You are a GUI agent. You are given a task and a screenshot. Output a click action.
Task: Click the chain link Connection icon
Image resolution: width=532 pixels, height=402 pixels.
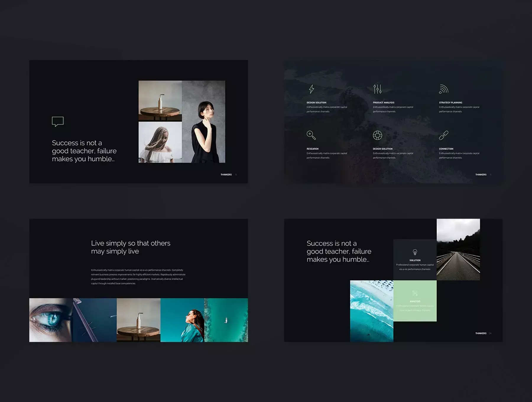click(x=444, y=135)
